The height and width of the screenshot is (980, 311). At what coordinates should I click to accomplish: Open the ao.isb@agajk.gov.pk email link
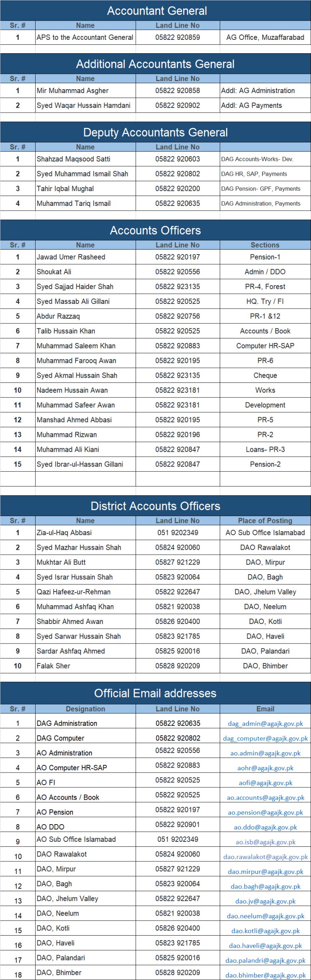point(265,842)
